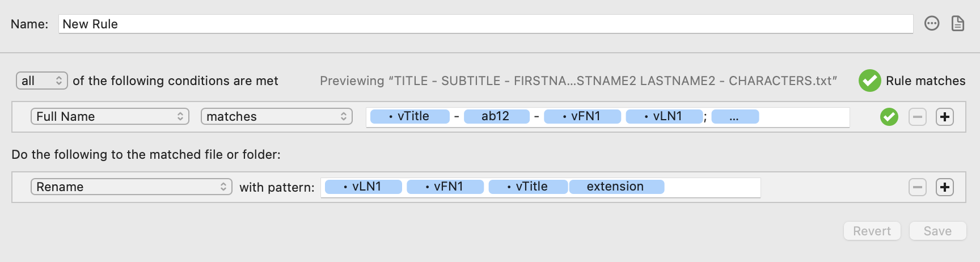Click the green condition match checkmark
The image size is (980, 262).
coord(889,117)
